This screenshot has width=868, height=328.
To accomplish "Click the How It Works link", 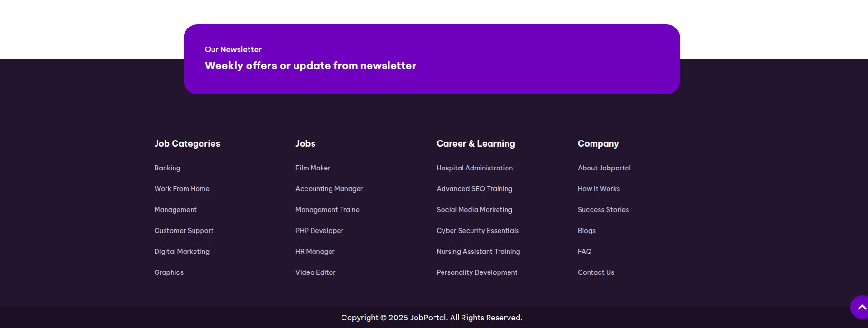I will (x=599, y=189).
